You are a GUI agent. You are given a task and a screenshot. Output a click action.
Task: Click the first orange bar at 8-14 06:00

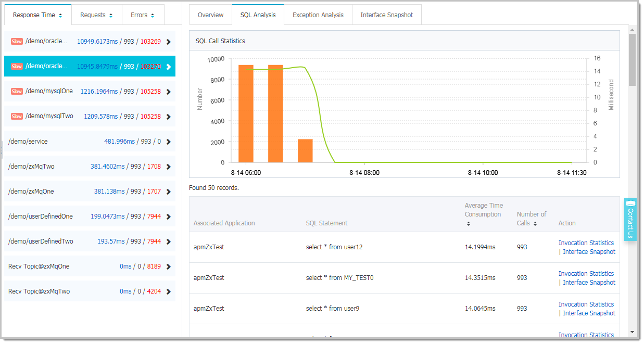coord(246,114)
